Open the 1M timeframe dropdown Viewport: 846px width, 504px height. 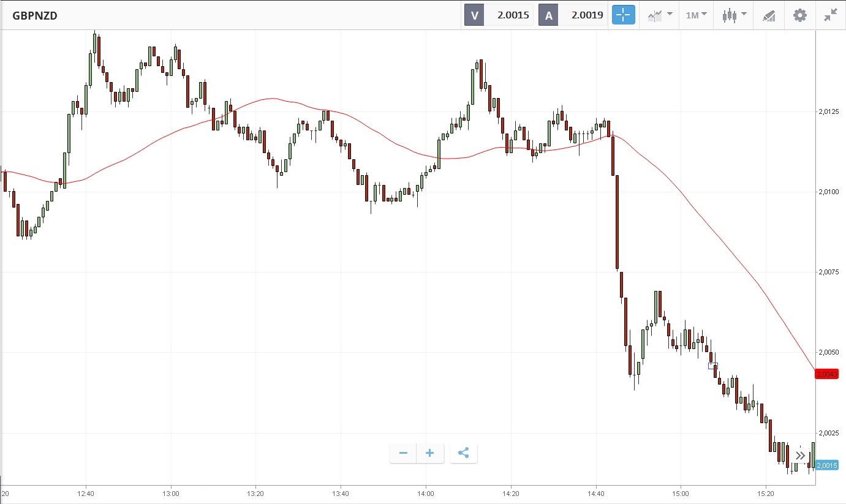696,15
